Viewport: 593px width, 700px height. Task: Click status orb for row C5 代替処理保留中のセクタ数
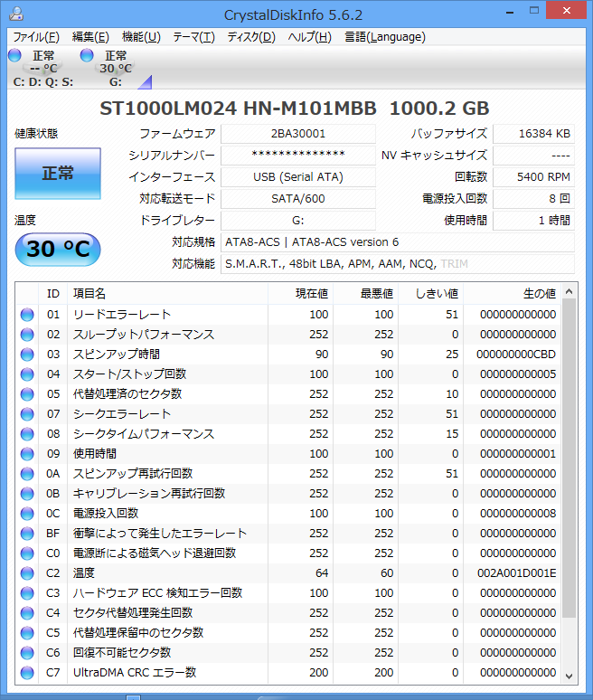pyautogui.click(x=27, y=632)
